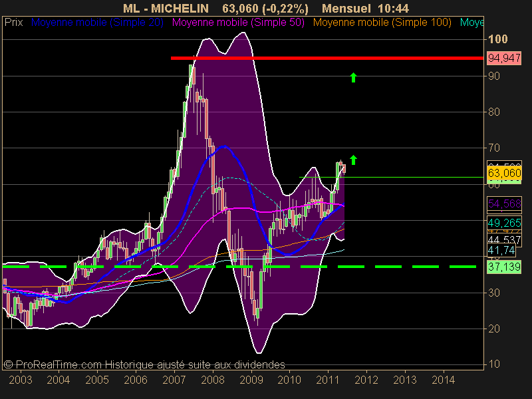Click the 2014 label on time axis
532x399 pixels.
coord(443,380)
